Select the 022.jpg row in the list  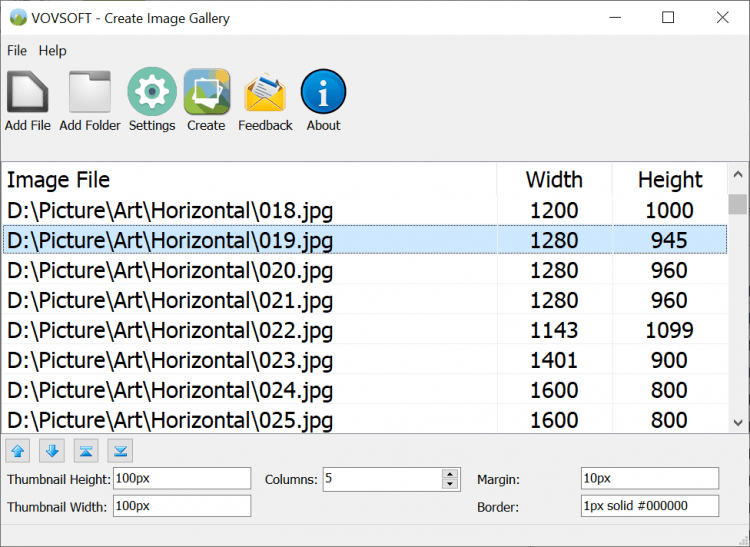pos(250,330)
